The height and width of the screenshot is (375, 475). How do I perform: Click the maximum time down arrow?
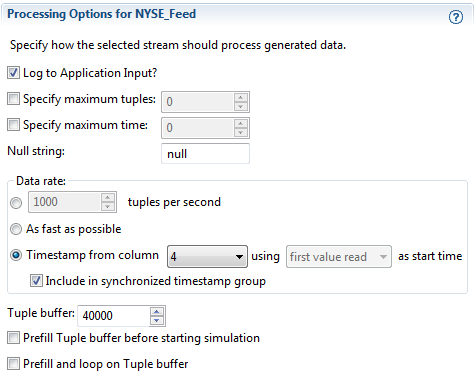241,132
